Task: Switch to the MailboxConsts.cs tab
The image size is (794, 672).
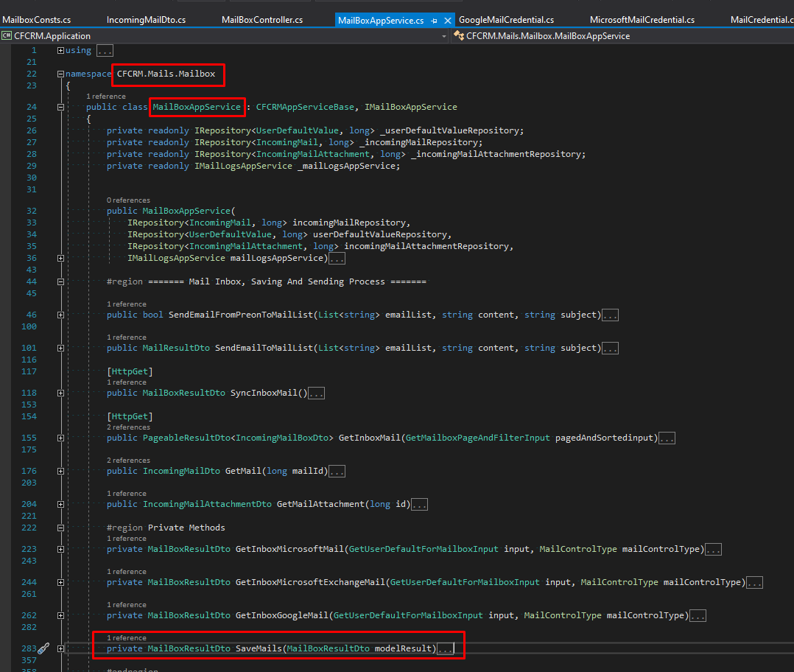Action: [x=37, y=20]
